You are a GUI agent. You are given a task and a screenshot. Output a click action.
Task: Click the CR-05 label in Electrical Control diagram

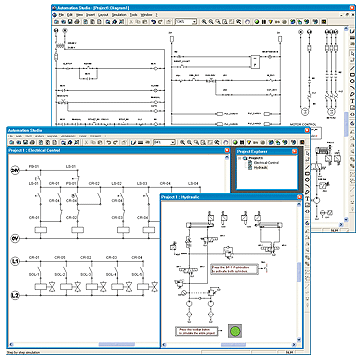pyautogui.click(x=60, y=257)
